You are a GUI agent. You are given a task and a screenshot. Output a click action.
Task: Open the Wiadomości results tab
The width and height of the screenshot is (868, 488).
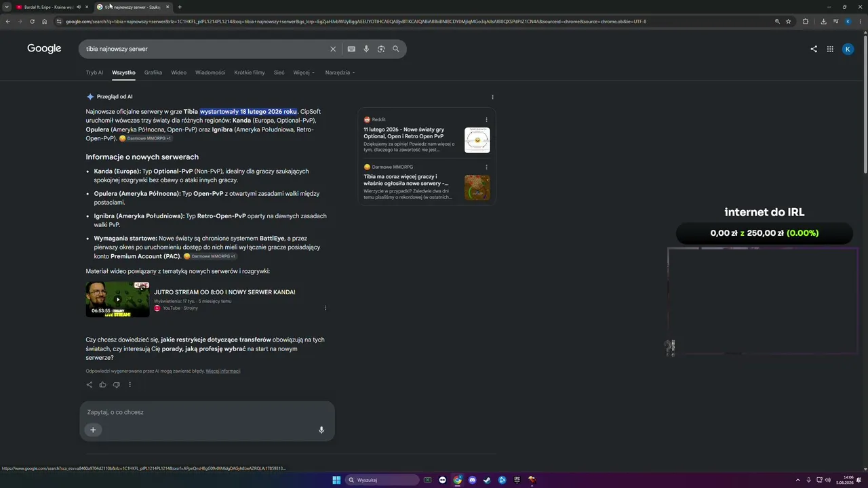pos(210,73)
